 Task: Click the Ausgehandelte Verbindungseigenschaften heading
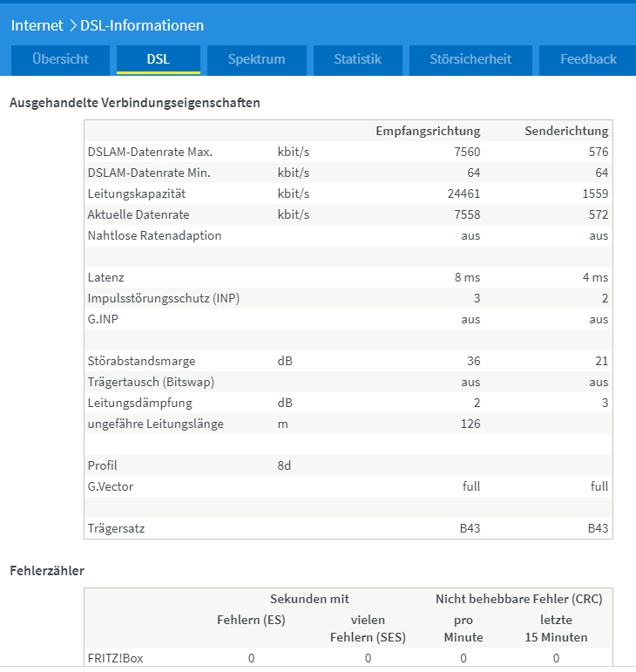coord(134,103)
